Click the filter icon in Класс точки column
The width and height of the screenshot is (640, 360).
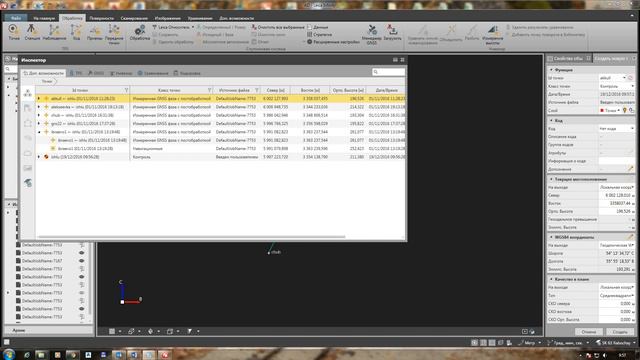point(209,90)
